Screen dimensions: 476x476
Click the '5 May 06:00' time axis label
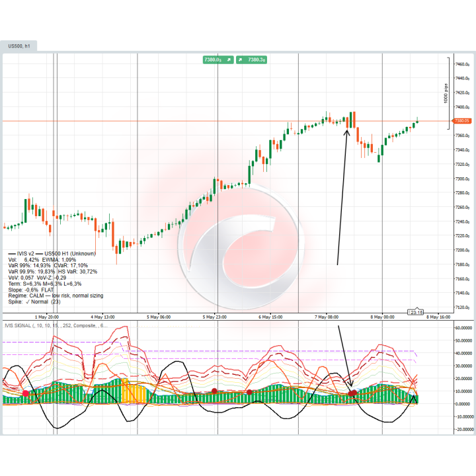159,317
